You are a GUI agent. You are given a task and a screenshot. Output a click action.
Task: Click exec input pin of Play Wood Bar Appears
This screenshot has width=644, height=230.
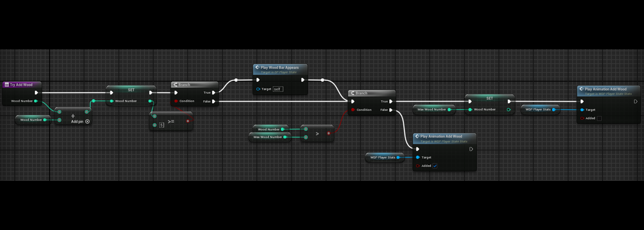pos(259,80)
